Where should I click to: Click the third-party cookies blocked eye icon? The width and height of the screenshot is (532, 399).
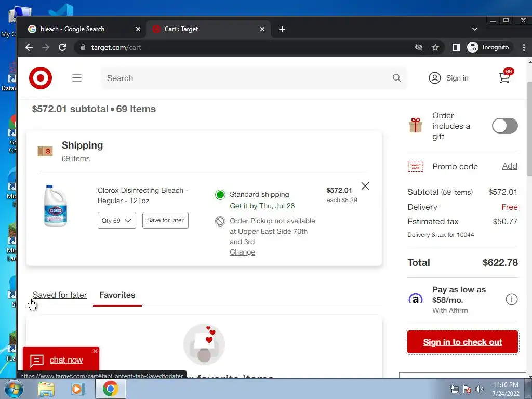coord(419,47)
